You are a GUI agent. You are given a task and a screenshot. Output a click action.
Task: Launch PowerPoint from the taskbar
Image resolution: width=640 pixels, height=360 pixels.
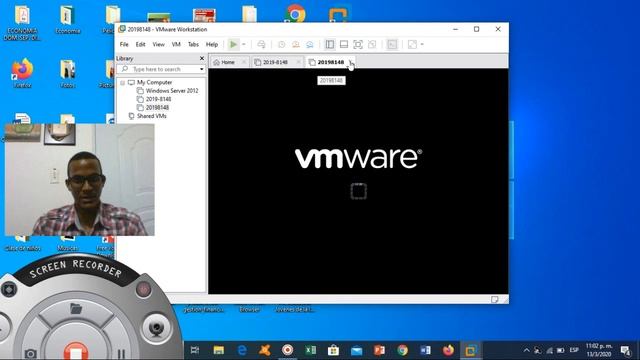click(379, 350)
